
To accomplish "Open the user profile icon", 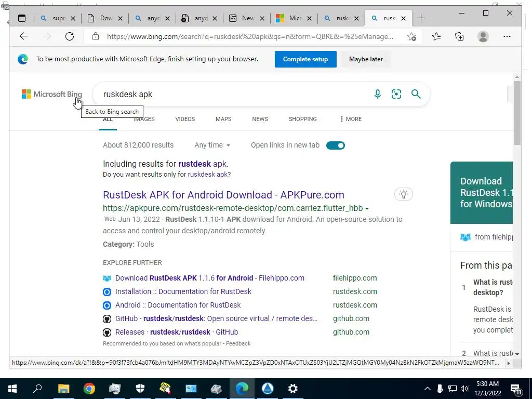I will coord(483,36).
